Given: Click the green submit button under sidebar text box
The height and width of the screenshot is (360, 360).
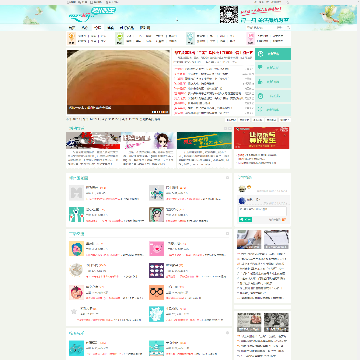Looking at the screenshot, I should [245, 219].
